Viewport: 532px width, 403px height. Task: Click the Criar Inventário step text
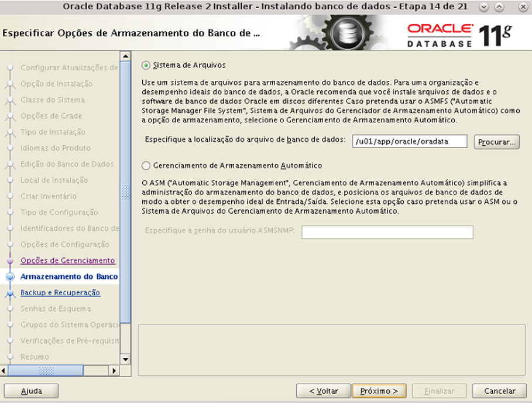click(49, 196)
